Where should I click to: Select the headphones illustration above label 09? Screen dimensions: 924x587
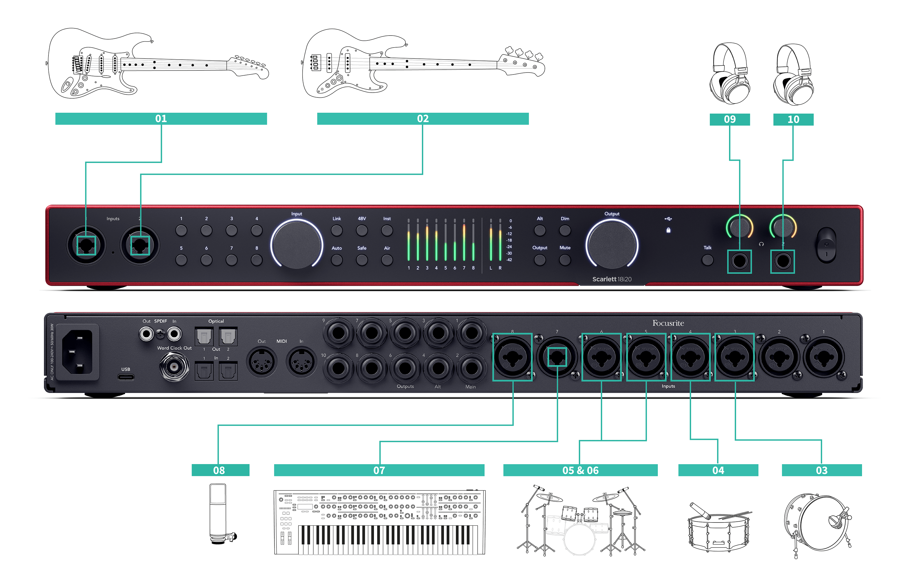click(730, 74)
